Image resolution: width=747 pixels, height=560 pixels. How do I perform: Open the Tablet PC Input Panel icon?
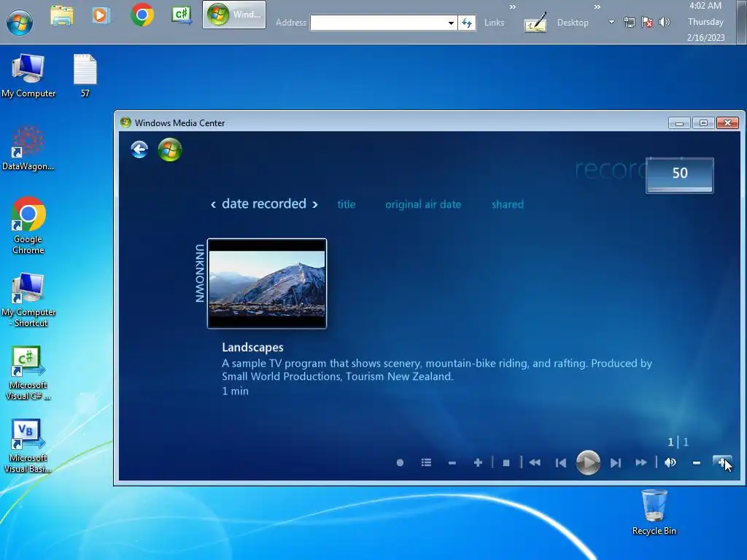(x=535, y=23)
